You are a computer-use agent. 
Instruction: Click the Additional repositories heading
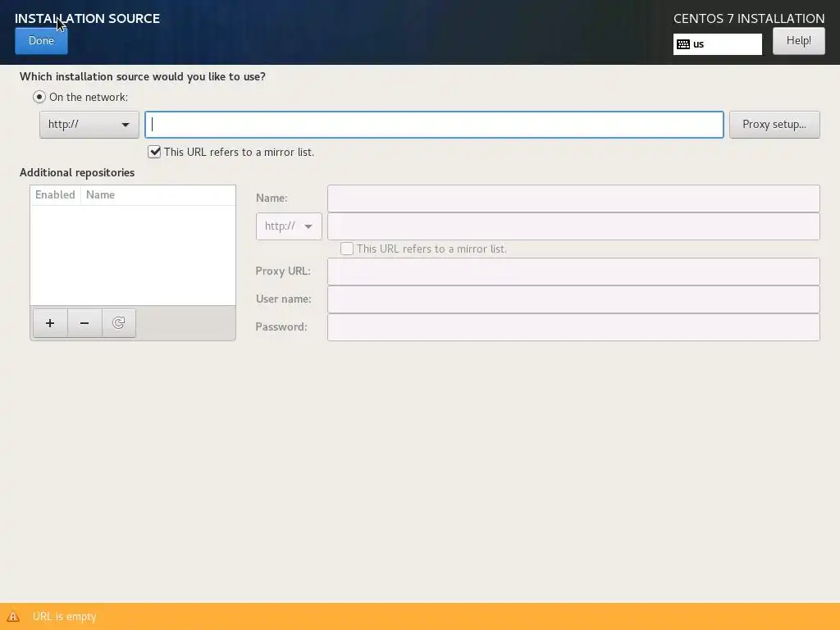(77, 172)
